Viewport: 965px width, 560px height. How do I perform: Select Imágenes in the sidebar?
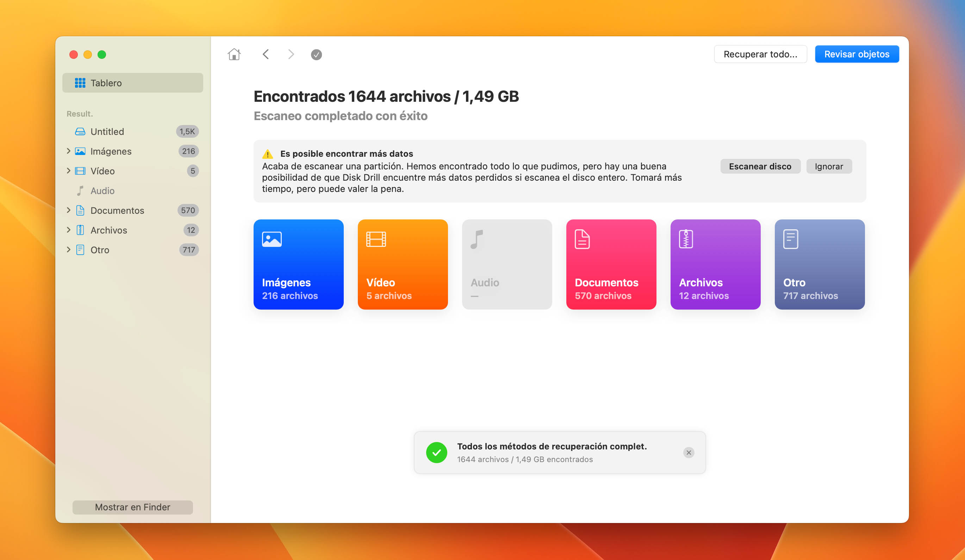(x=132, y=151)
